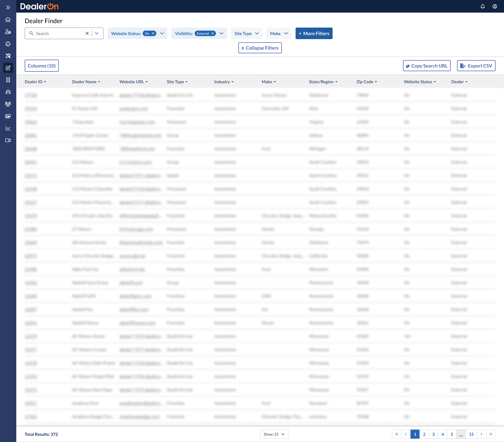Image resolution: width=504 pixels, height=442 pixels.
Task: Open the analytics chart sidebar icon
Action: click(x=8, y=128)
